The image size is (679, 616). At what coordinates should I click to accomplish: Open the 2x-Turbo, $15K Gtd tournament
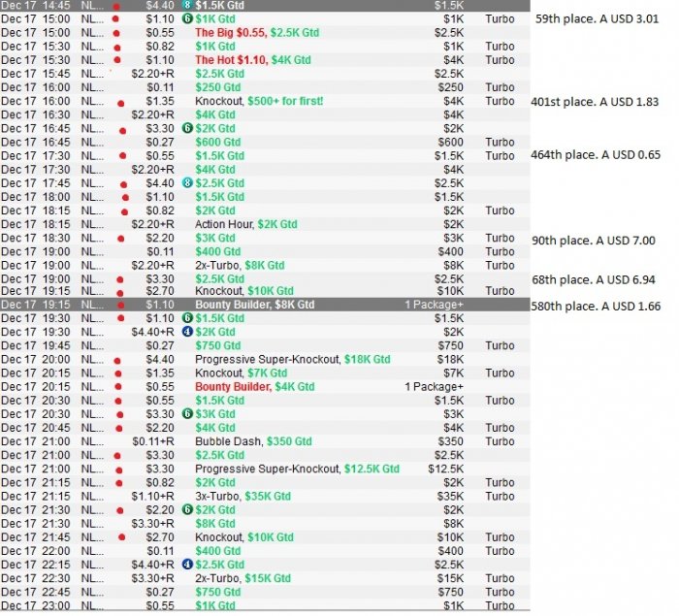click(250, 578)
